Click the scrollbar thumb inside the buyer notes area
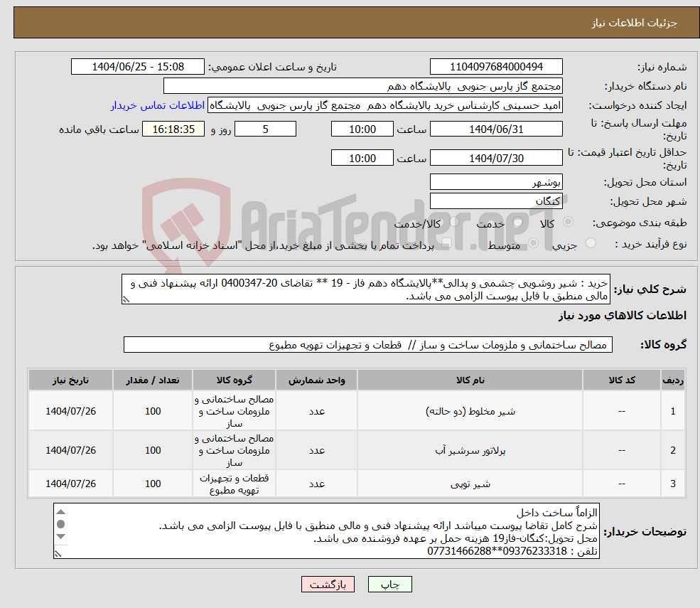Image resolution: width=700 pixels, height=608 pixels. click(60, 523)
